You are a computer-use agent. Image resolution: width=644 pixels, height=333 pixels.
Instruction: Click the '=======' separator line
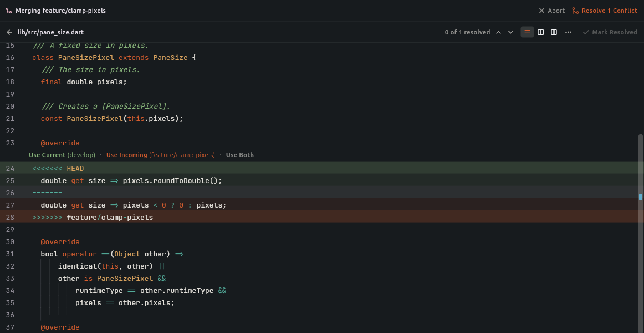[322, 193]
